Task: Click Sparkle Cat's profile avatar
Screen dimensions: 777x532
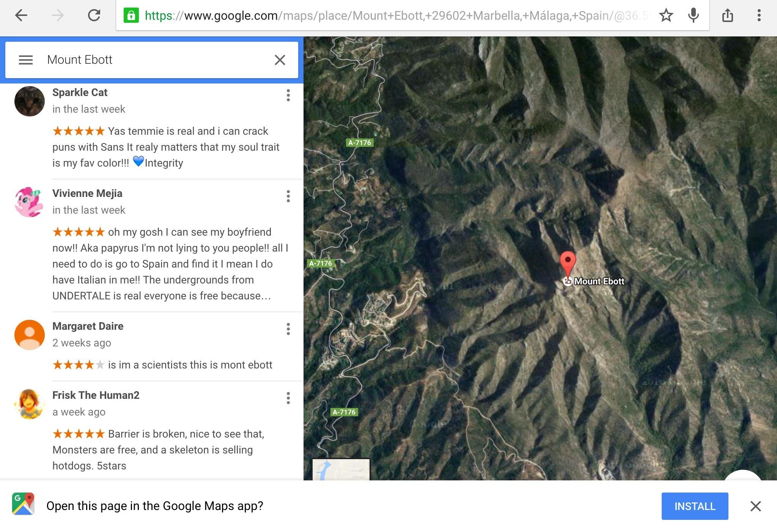Action: (30, 101)
